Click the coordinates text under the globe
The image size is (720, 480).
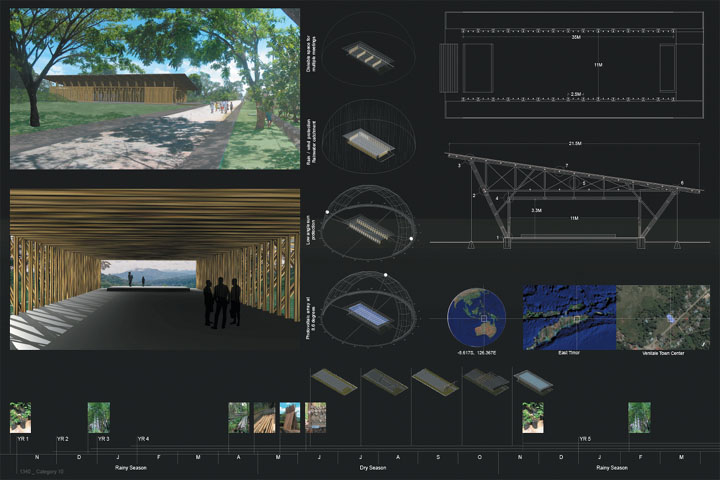(x=476, y=352)
